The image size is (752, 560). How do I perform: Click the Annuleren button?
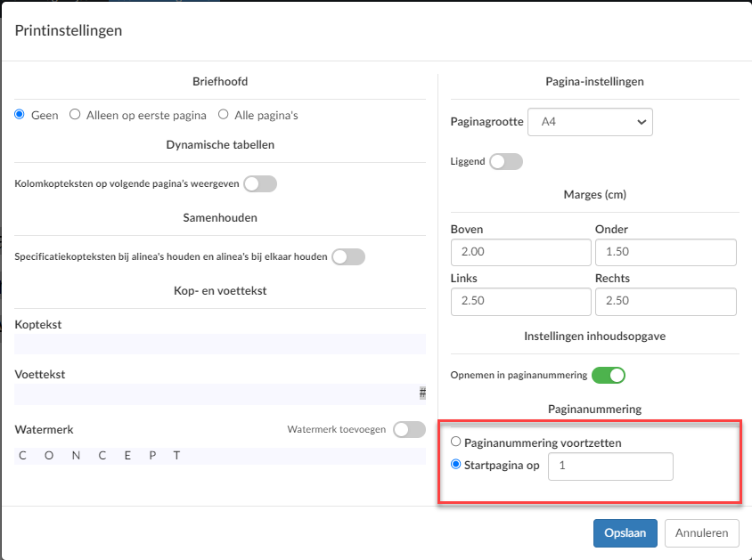pos(701,533)
